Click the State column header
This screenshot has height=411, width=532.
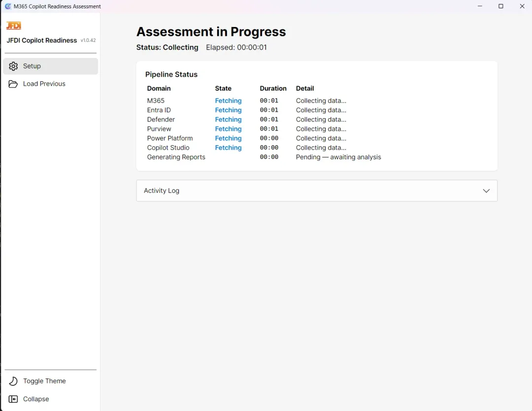tap(223, 89)
